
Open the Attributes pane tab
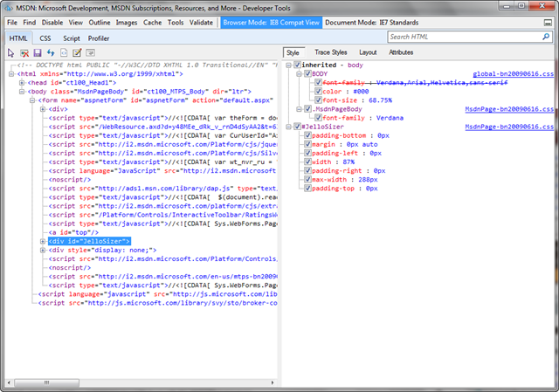tap(401, 52)
